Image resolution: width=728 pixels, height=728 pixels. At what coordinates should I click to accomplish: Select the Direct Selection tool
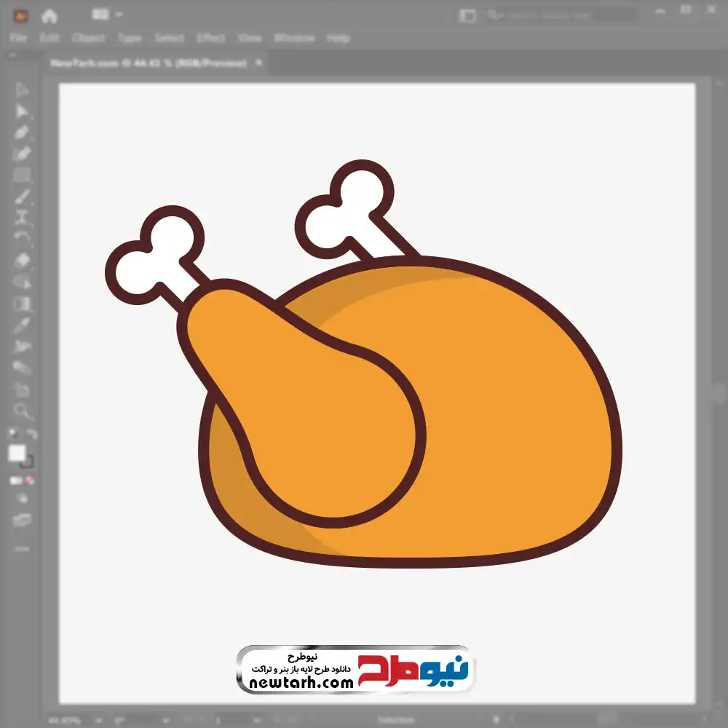point(22,111)
